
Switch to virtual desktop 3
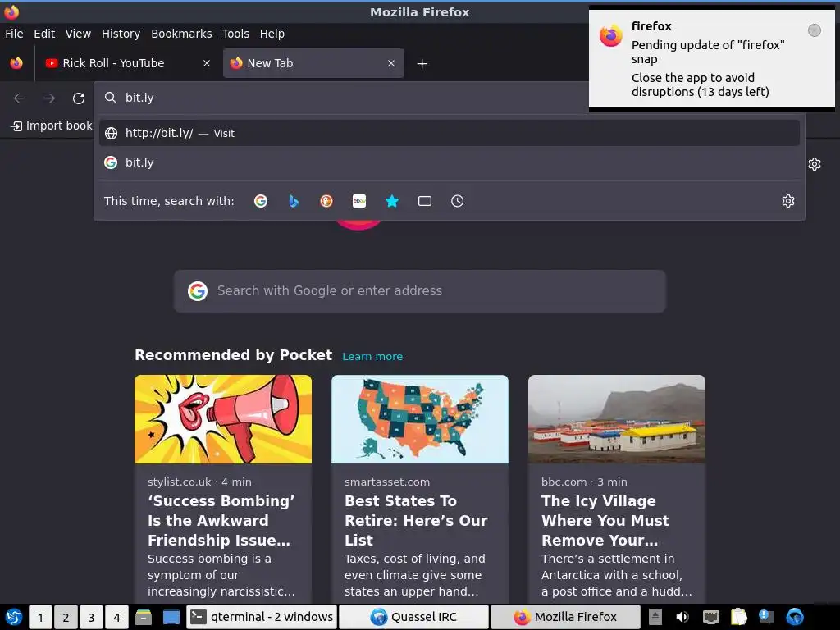click(x=91, y=617)
